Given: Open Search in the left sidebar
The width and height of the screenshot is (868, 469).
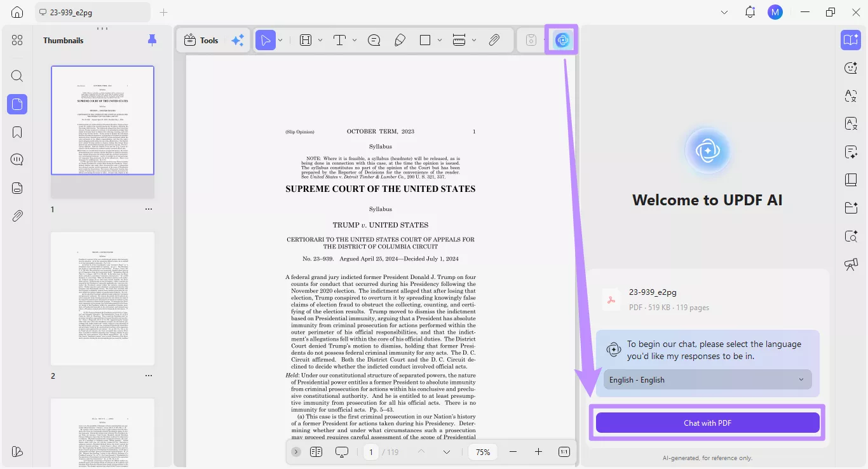Looking at the screenshot, I should [x=17, y=76].
